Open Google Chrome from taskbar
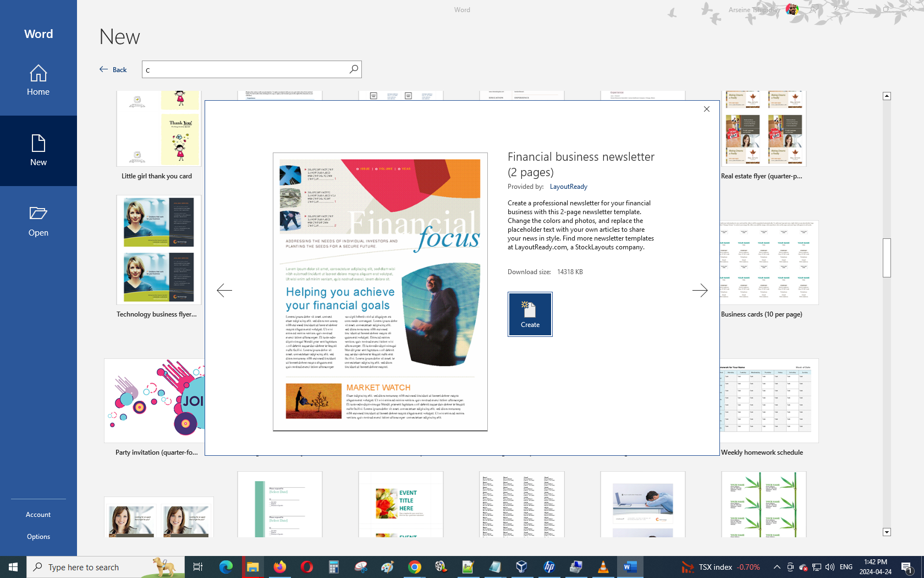 coord(415,567)
